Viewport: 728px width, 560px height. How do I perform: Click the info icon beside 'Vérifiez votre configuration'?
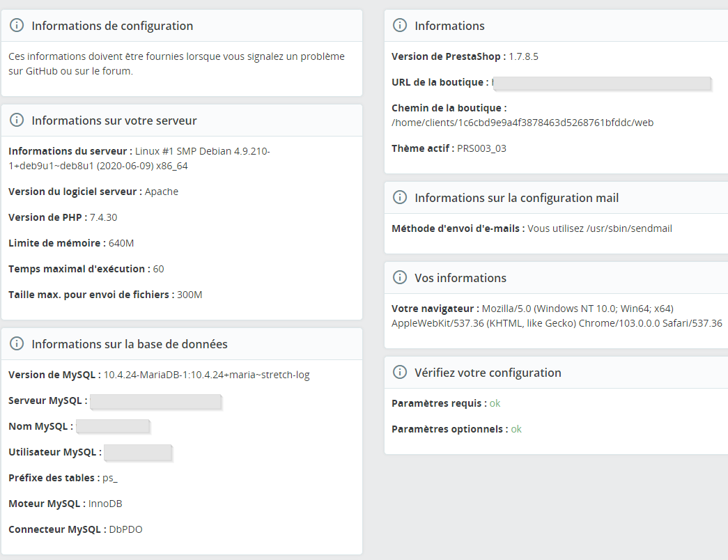400,373
